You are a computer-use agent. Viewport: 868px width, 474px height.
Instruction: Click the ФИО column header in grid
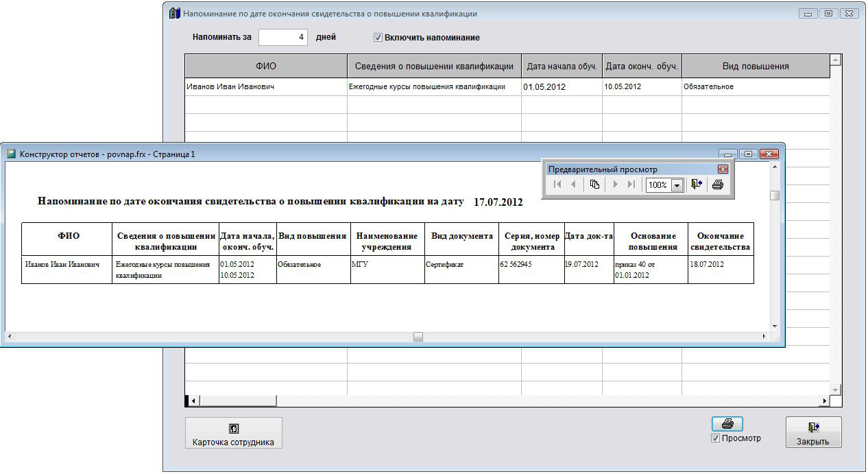pos(266,67)
